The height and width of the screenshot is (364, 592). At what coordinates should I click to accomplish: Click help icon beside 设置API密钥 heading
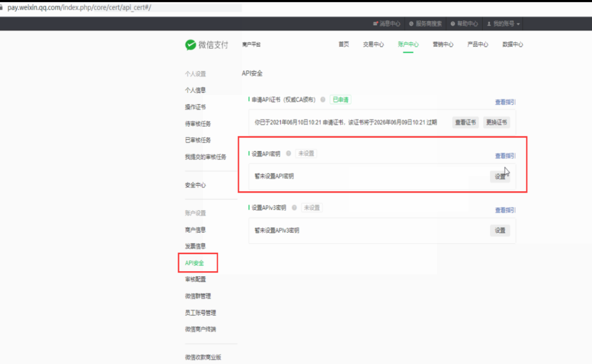(x=288, y=153)
